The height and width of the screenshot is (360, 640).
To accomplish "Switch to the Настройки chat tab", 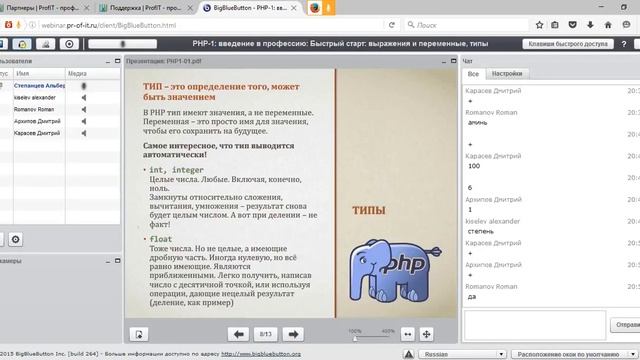I will click(507, 73).
